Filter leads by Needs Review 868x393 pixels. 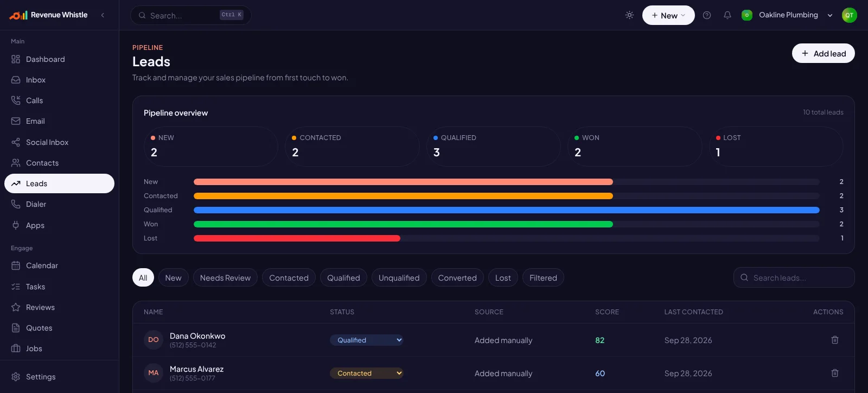click(225, 278)
